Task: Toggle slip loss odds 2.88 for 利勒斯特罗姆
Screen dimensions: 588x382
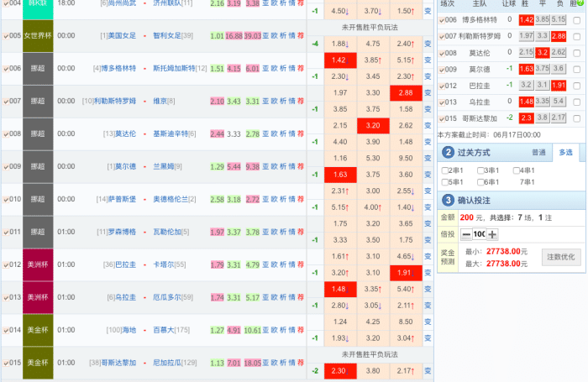Action: pyautogui.click(x=559, y=36)
